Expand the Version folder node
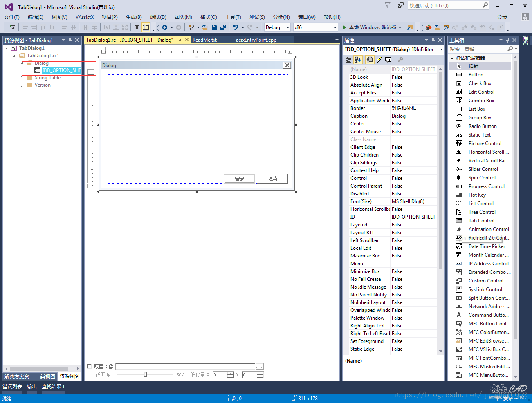 (22, 85)
